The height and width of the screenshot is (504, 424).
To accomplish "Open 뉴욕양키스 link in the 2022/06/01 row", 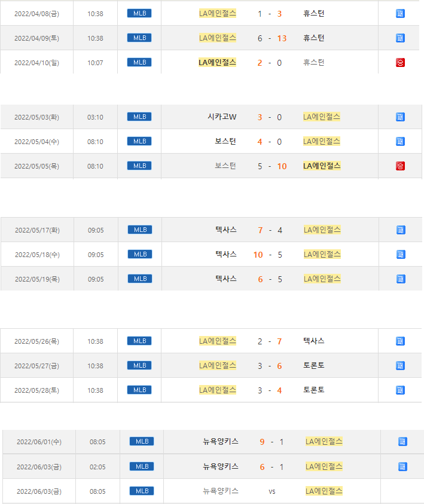I will pos(221,442).
